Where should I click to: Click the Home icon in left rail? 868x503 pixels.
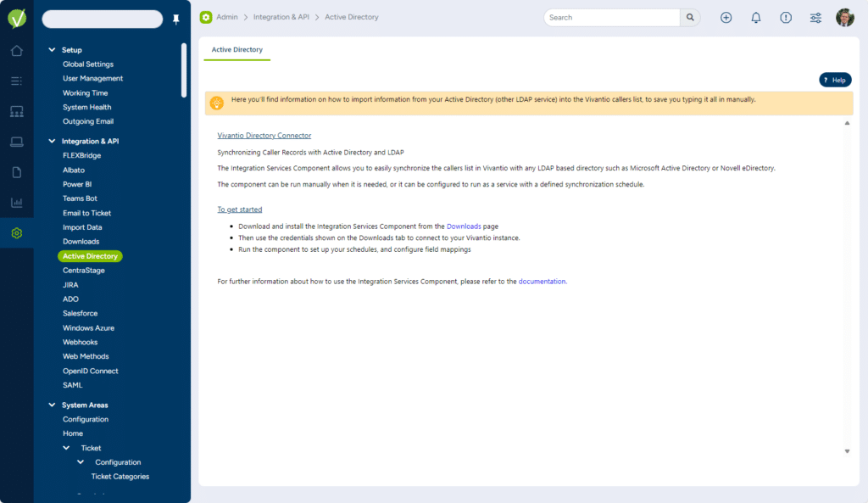tap(16, 51)
